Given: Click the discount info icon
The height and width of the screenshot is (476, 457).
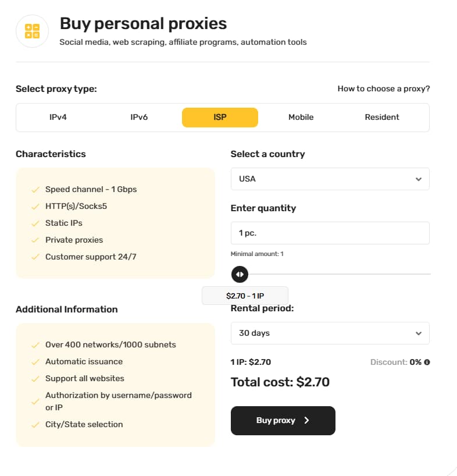Looking at the screenshot, I should (x=427, y=362).
